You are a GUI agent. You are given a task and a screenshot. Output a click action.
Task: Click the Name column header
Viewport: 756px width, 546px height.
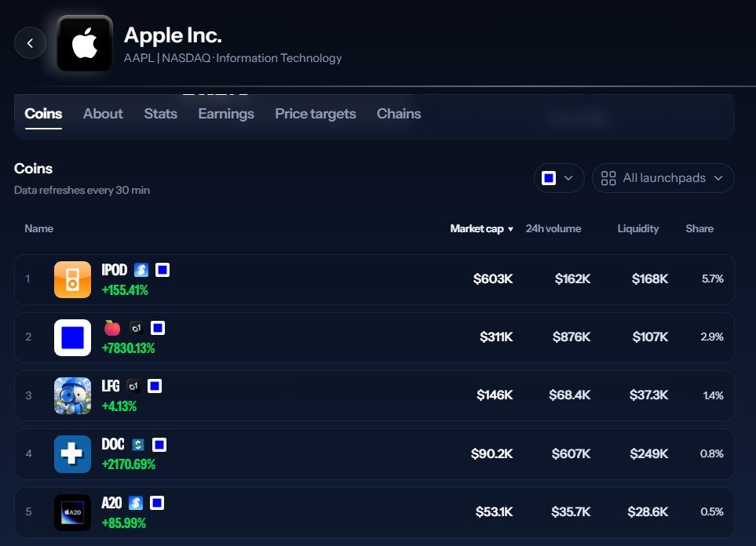coord(39,228)
